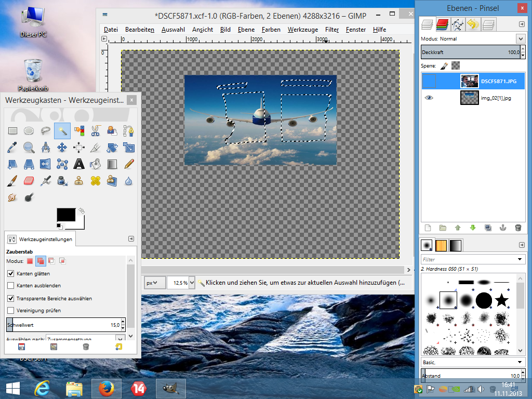Disable the Kanten glätten checkbox
The height and width of the screenshot is (399, 532).
11,273
